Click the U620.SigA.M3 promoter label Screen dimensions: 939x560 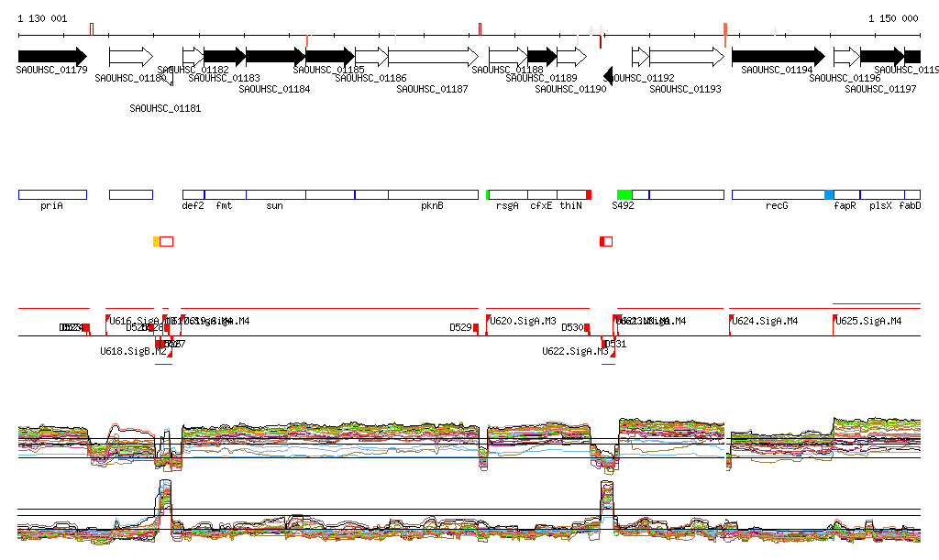(523, 321)
